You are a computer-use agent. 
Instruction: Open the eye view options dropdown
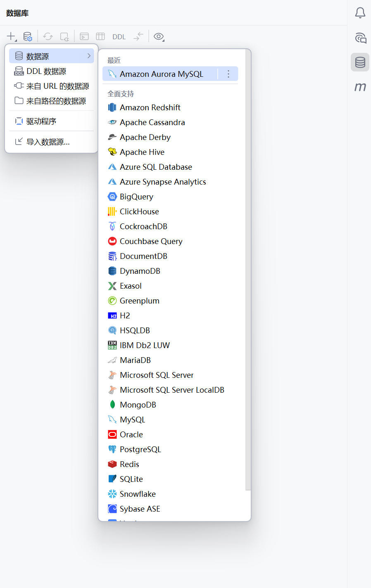point(159,36)
